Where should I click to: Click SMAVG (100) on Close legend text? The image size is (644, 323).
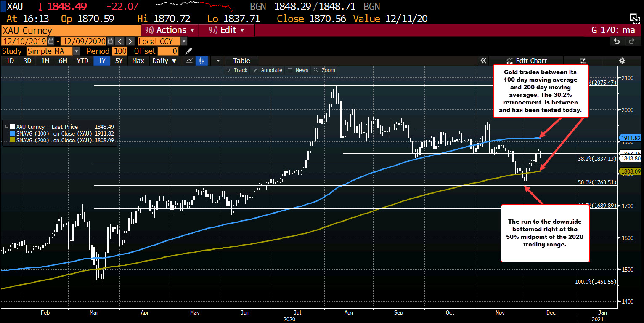(x=54, y=133)
